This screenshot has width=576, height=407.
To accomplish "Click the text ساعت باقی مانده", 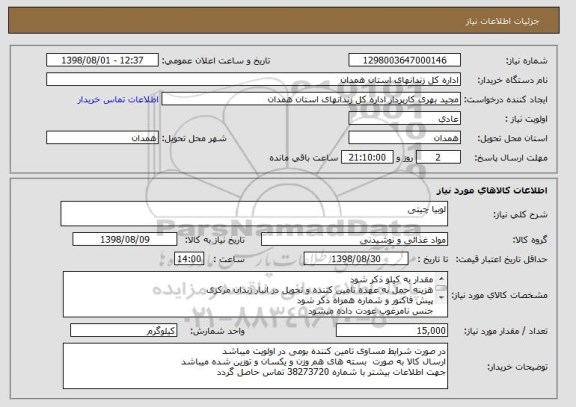I will coord(303,158).
